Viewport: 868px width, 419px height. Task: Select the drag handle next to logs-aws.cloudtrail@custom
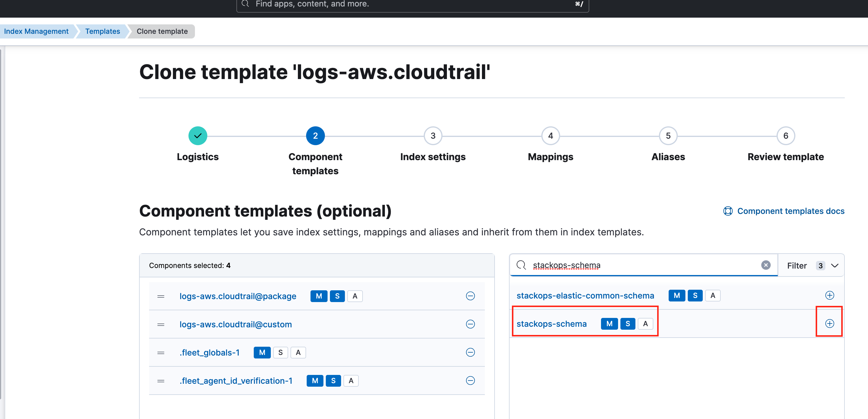(x=161, y=324)
